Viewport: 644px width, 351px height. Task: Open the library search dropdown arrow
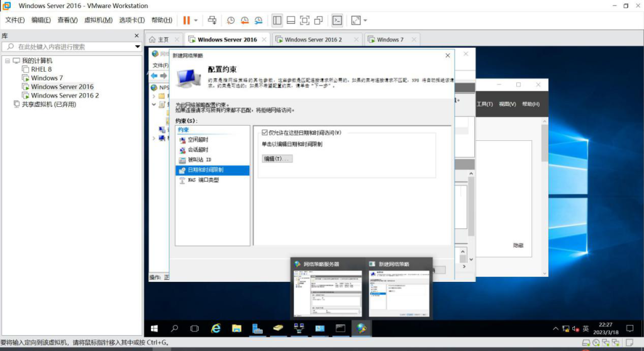click(x=138, y=47)
